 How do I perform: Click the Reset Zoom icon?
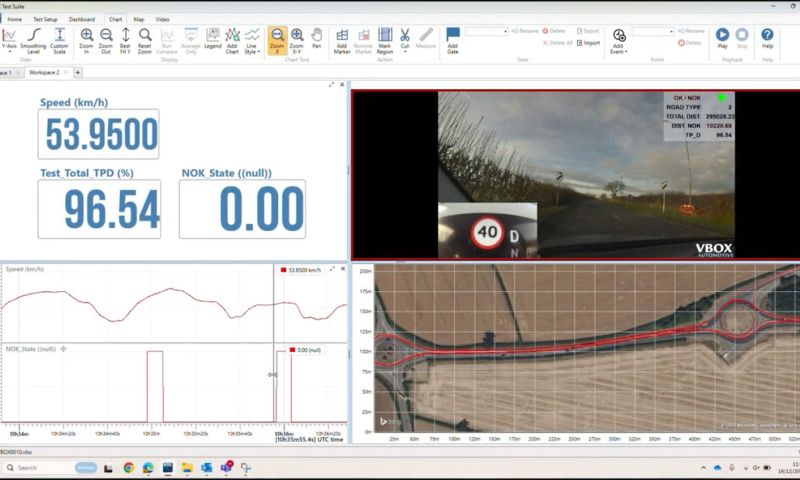pos(144,39)
